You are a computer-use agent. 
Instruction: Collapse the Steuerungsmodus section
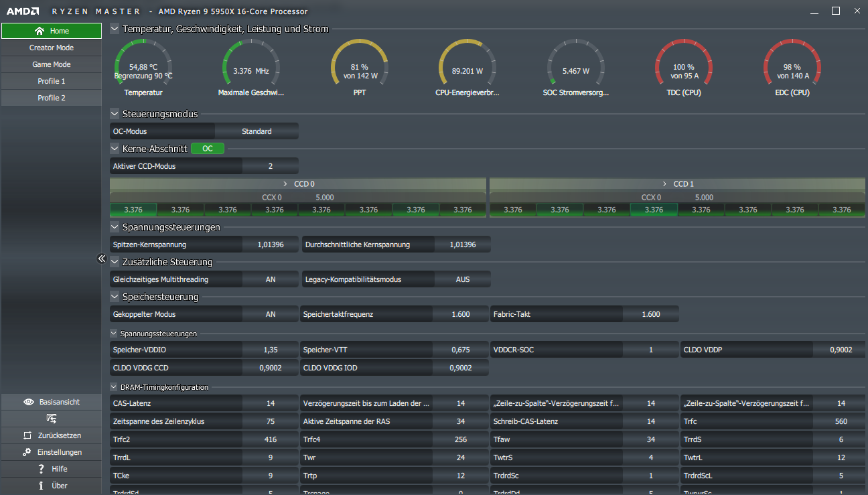[115, 114]
